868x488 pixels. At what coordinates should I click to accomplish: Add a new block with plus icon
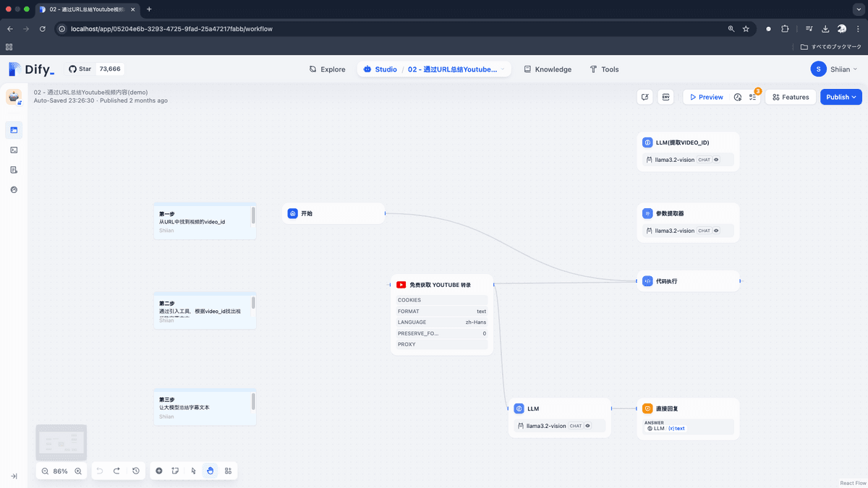pyautogui.click(x=159, y=471)
